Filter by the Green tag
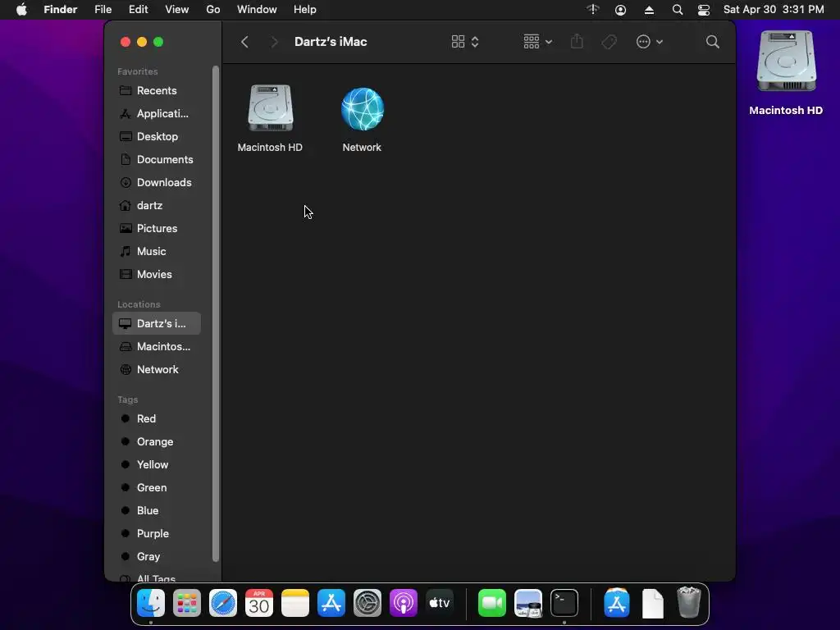 157,488
